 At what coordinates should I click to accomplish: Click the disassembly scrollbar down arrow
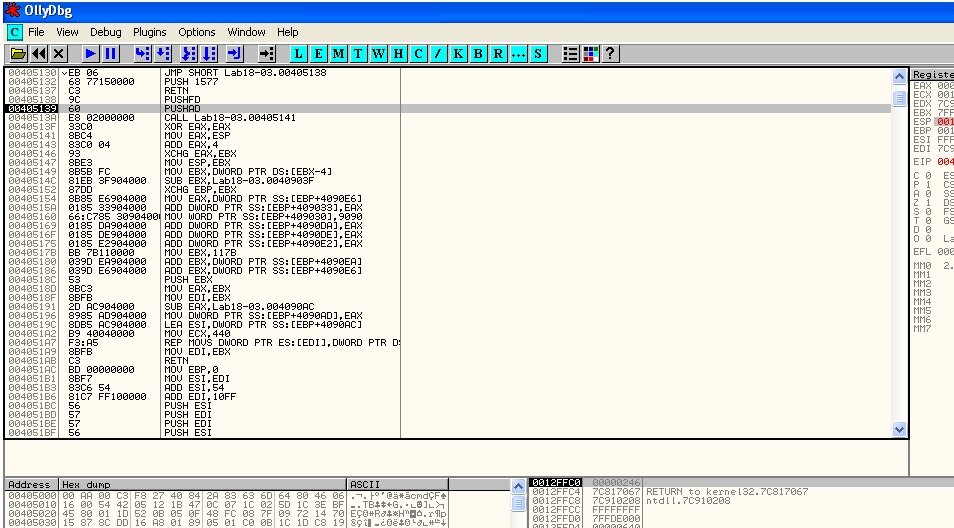pyautogui.click(x=898, y=430)
